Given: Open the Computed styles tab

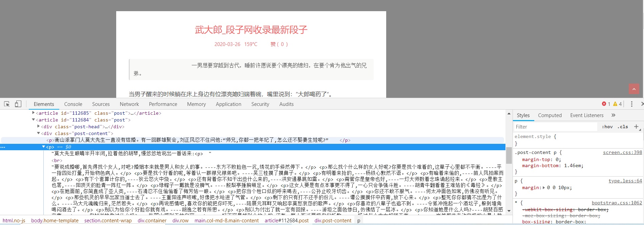Looking at the screenshot, I should point(549,115).
